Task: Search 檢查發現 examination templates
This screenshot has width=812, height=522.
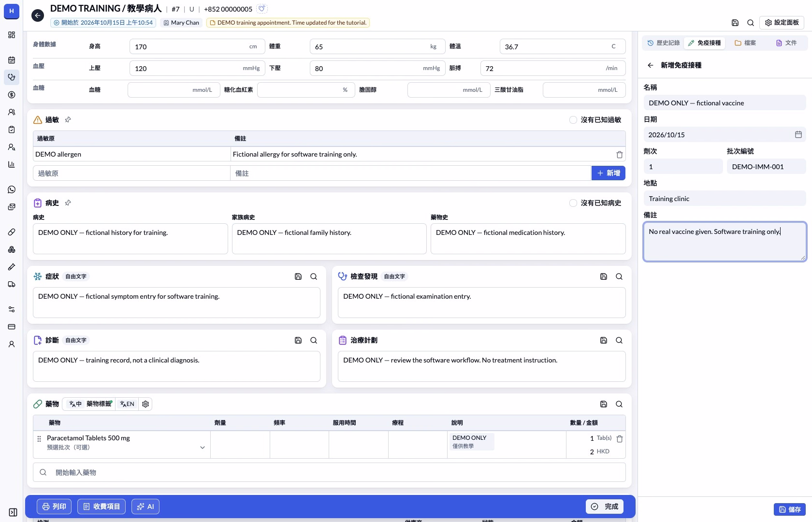Action: (x=619, y=276)
